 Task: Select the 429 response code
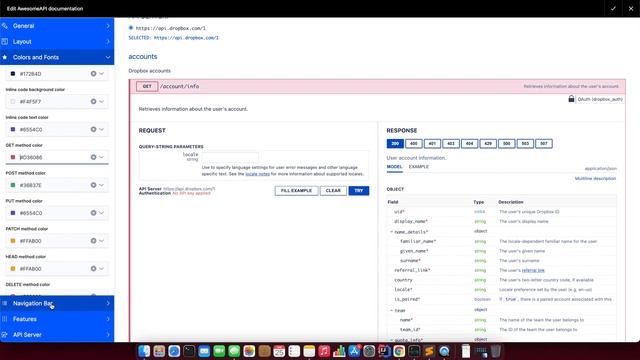coord(488,144)
